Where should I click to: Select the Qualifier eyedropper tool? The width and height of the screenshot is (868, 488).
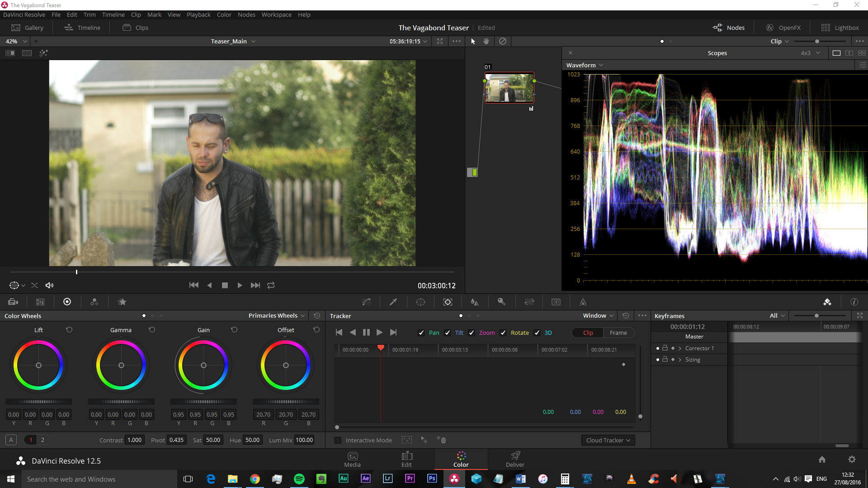[393, 302]
